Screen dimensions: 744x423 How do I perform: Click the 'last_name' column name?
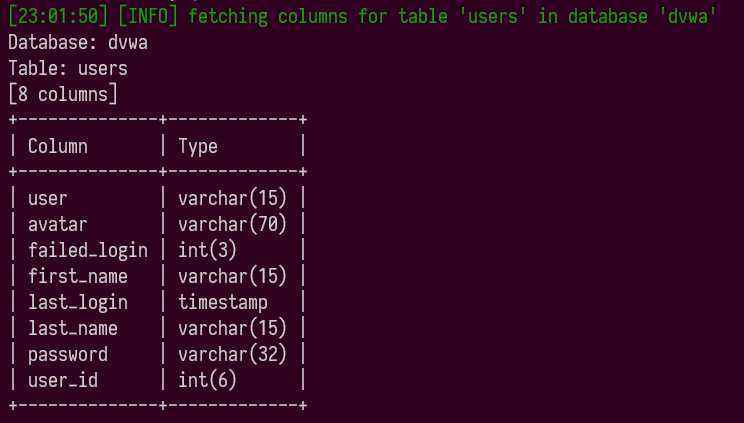[73, 329]
